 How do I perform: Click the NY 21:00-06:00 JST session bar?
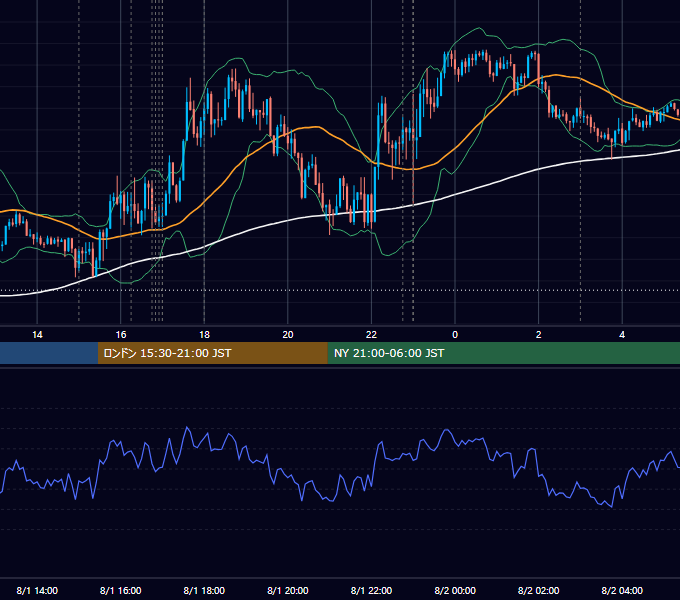click(503, 353)
